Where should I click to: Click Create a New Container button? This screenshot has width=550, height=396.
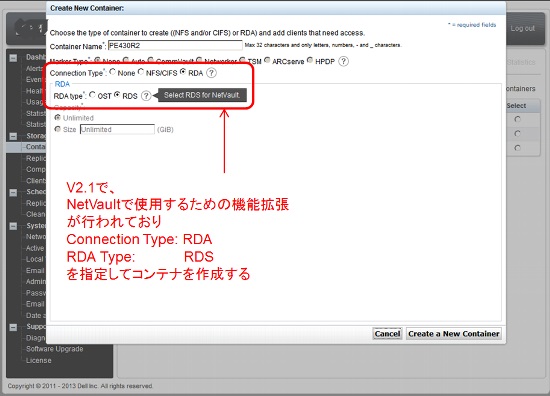pos(454,334)
